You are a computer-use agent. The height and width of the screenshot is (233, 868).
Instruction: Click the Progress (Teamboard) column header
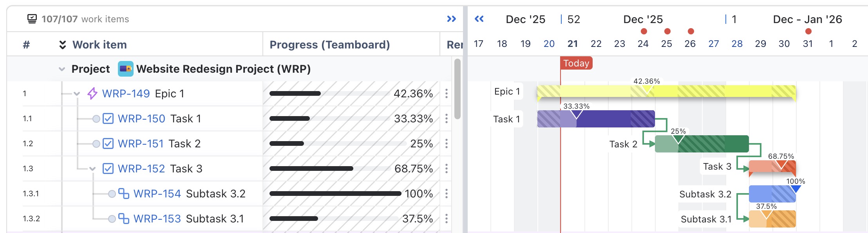coord(329,45)
